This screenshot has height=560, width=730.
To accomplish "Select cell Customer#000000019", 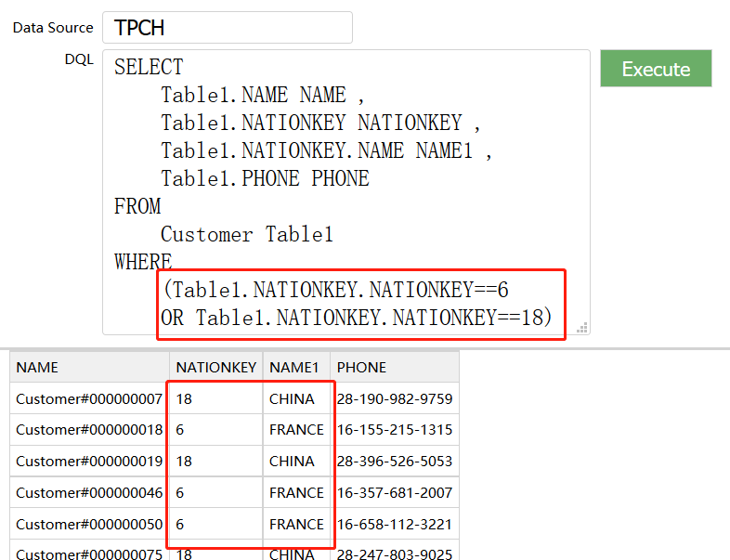I will (x=89, y=462).
